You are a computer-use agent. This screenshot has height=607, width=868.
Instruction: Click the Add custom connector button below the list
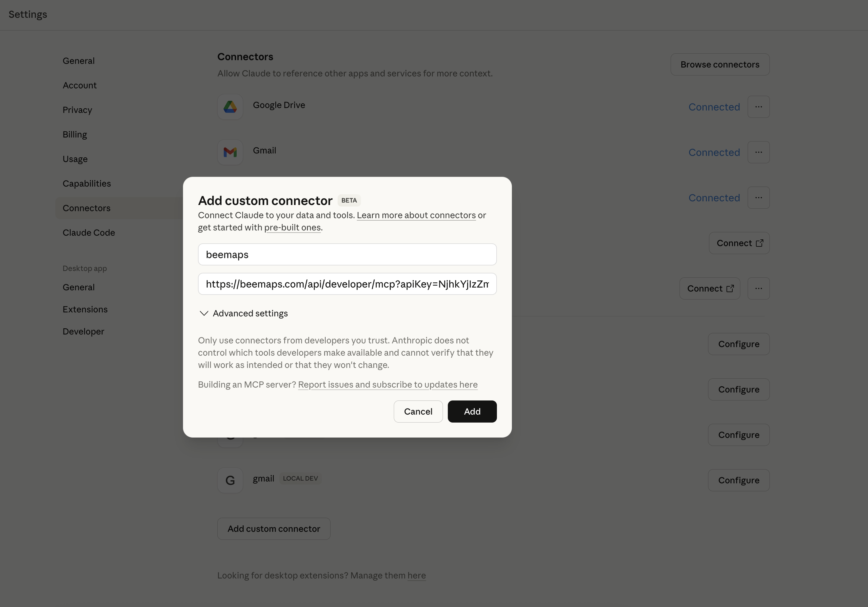pyautogui.click(x=274, y=529)
